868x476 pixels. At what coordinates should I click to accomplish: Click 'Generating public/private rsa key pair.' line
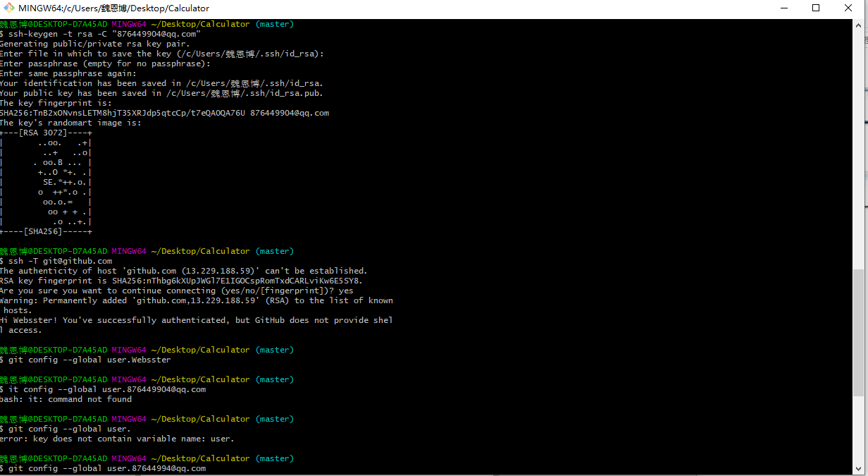click(94, 44)
